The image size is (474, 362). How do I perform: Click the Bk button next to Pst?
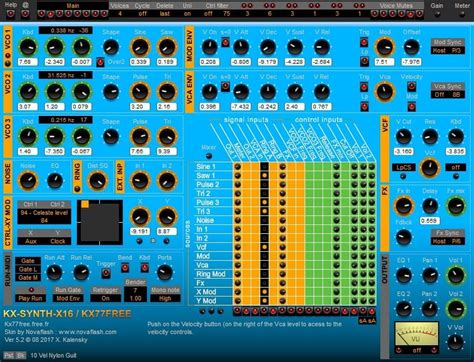pos(21,356)
